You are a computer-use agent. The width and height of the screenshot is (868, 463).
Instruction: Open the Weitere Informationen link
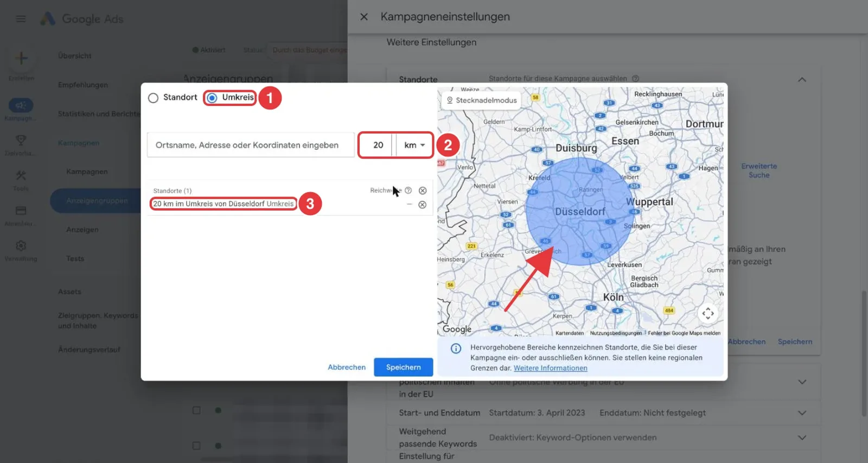(550, 368)
